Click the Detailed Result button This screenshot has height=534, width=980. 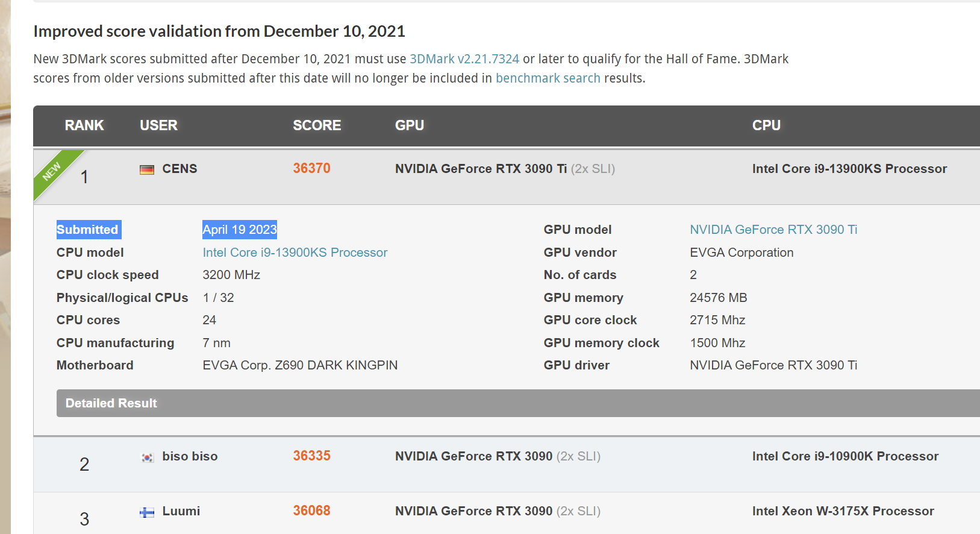click(111, 403)
